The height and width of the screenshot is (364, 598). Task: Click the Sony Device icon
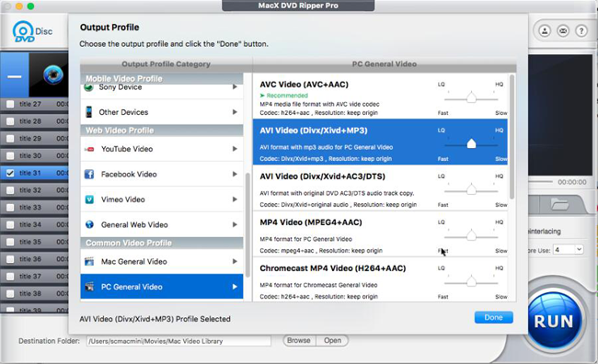pyautogui.click(x=88, y=87)
